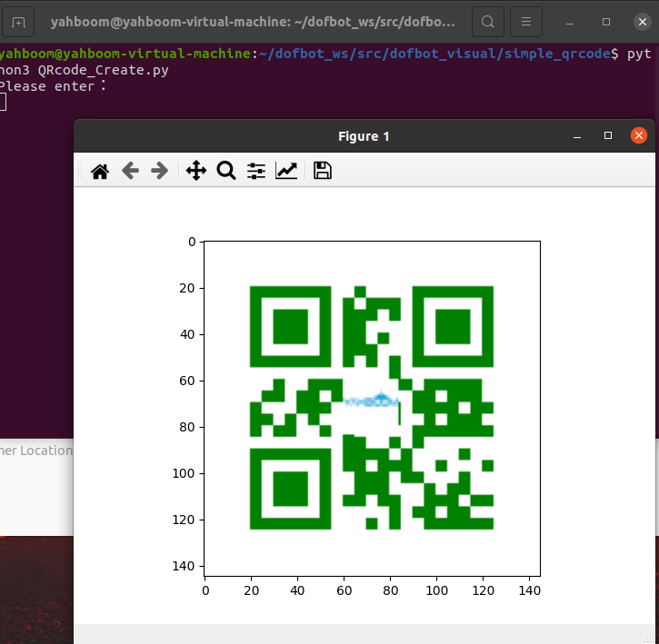
Task: Minimize the Figure 1 window
Action: pyautogui.click(x=577, y=136)
